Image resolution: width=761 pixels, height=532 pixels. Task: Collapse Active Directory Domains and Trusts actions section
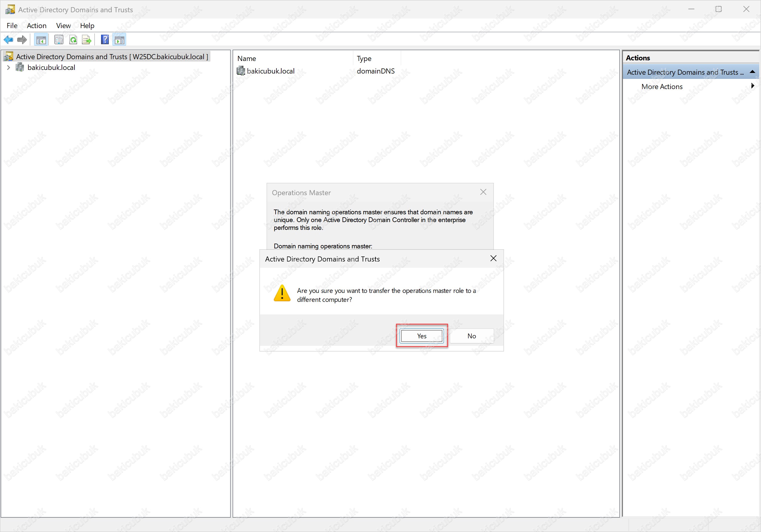[x=752, y=72]
